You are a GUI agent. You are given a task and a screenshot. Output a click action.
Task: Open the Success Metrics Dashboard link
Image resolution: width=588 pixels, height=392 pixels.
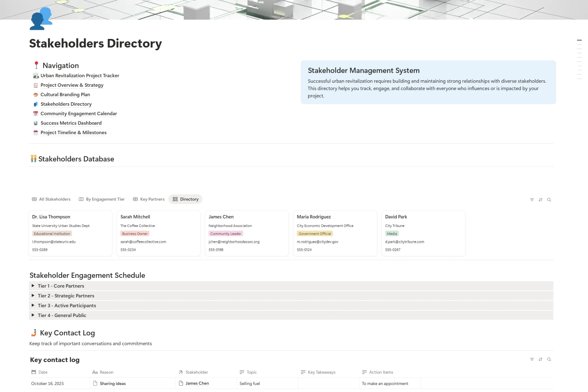pos(71,123)
